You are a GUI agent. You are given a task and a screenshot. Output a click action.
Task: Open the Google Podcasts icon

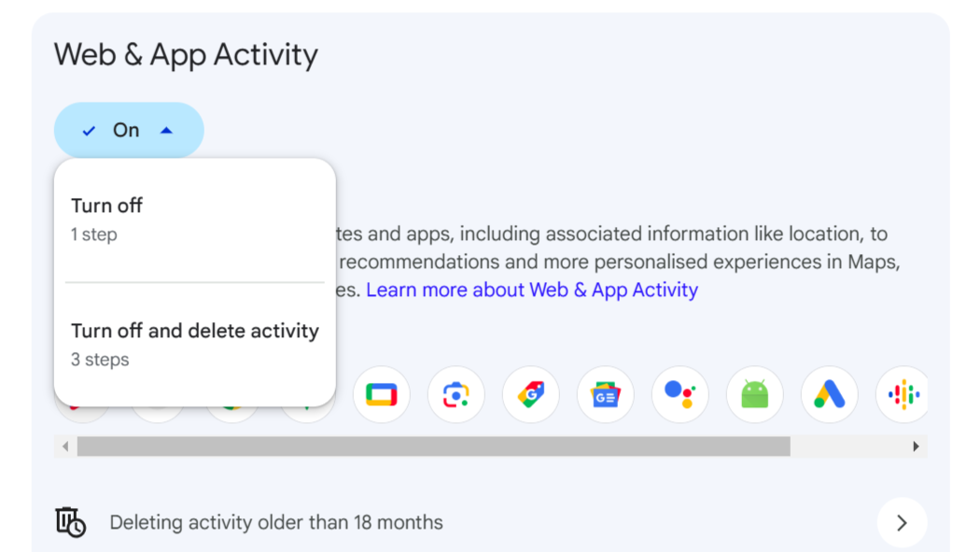coord(902,394)
